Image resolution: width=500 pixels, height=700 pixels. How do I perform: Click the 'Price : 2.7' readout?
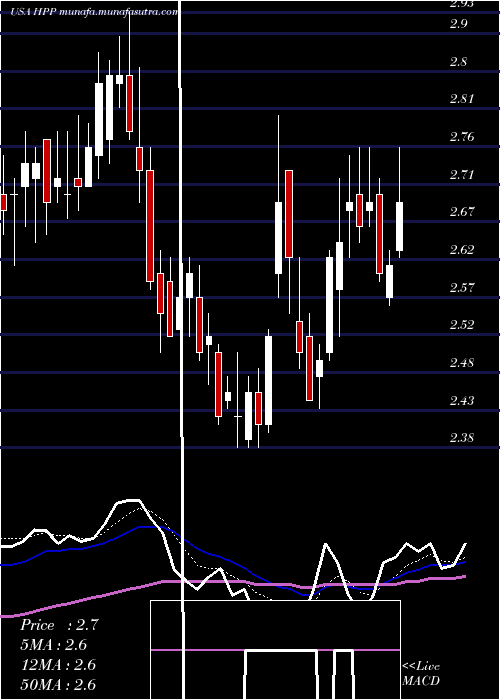[x=59, y=625]
